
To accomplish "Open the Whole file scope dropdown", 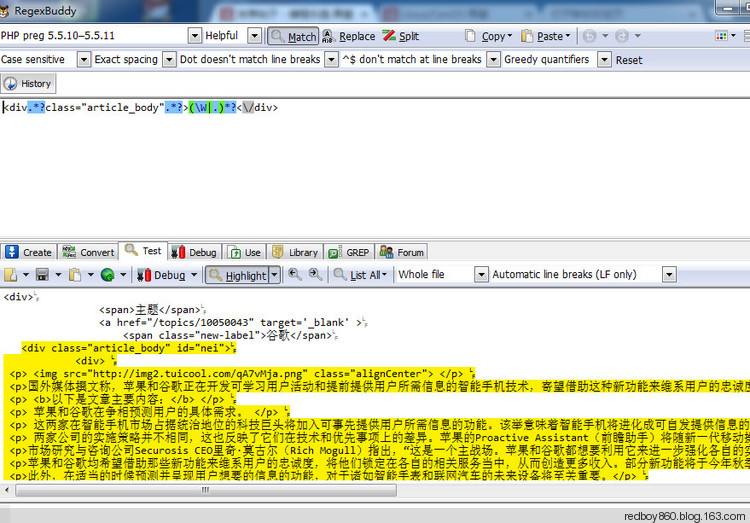I will (x=481, y=275).
